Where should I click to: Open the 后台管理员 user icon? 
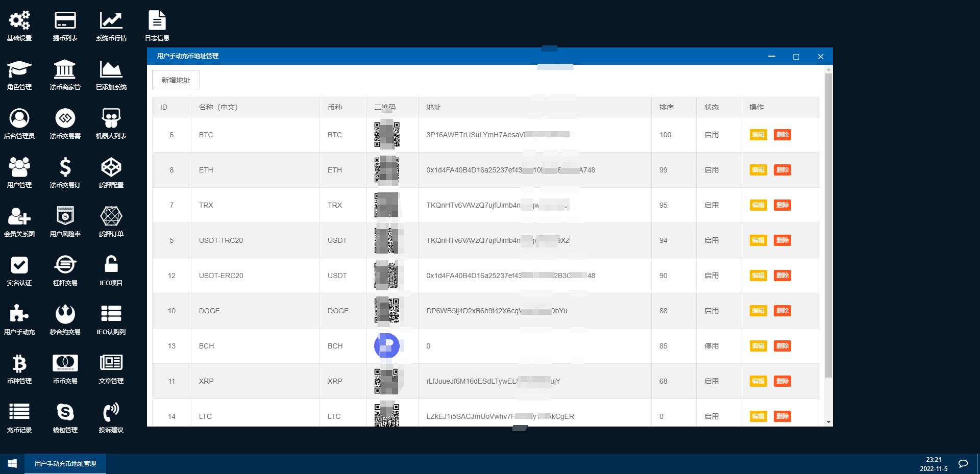[19, 118]
